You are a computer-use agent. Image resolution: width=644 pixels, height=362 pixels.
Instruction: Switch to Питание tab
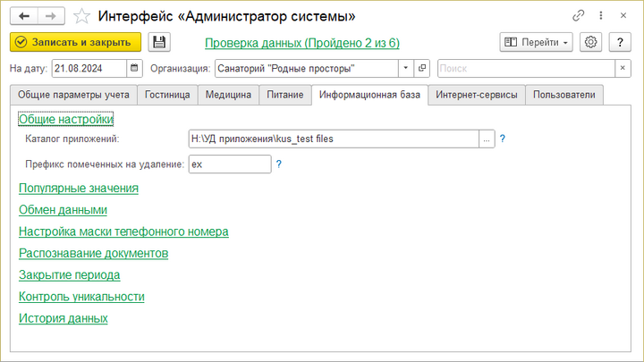pyautogui.click(x=285, y=95)
